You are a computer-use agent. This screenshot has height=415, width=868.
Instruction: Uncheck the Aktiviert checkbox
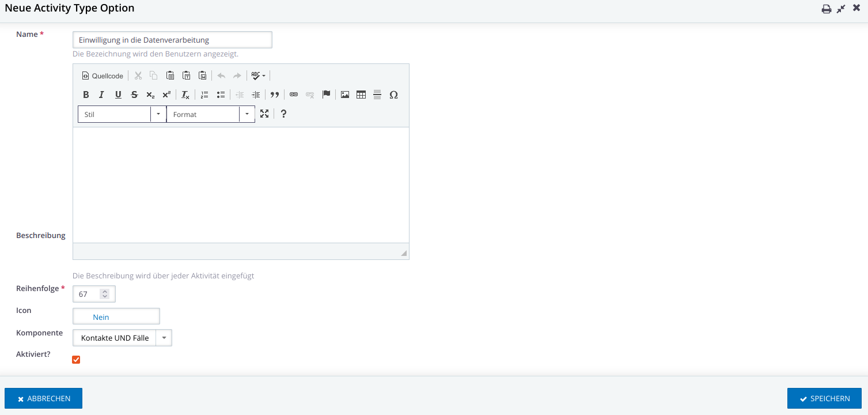coord(76,360)
